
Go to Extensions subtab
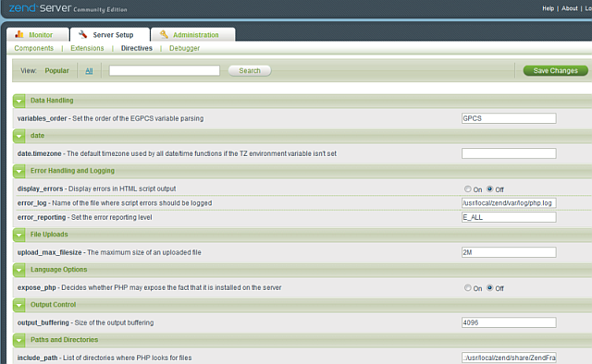click(x=87, y=48)
